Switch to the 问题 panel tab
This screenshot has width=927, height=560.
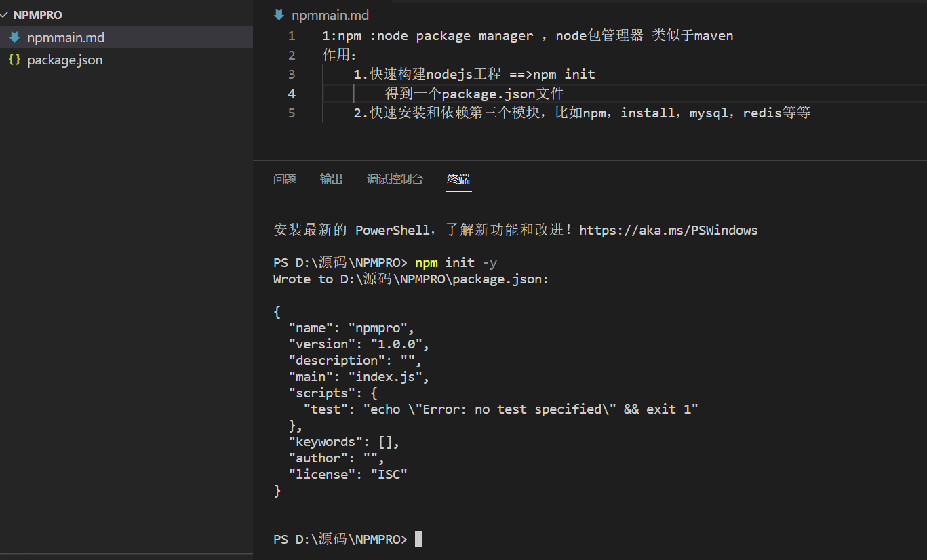pos(285,179)
